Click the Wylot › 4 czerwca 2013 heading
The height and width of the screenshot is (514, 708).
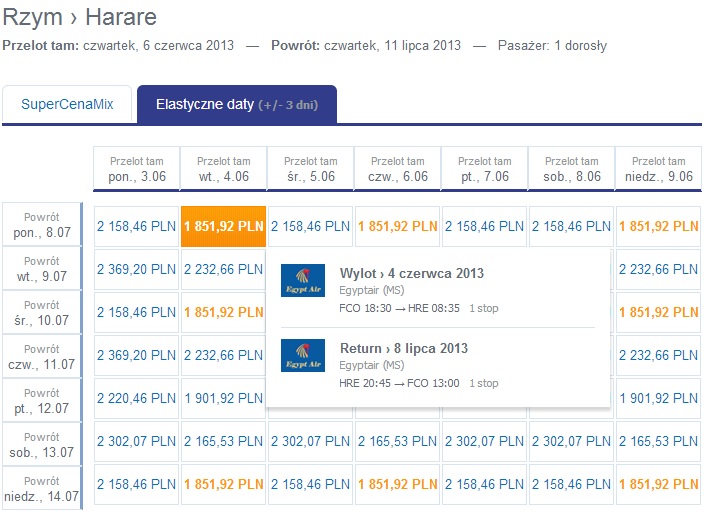pyautogui.click(x=412, y=273)
